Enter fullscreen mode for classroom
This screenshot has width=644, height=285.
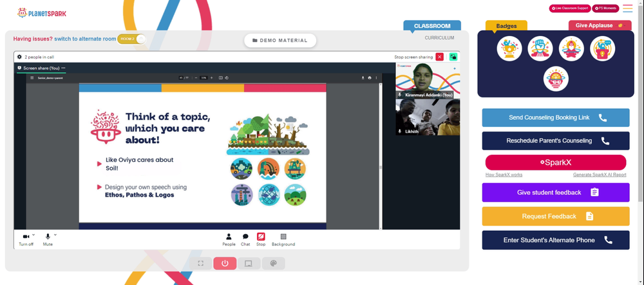[x=200, y=263]
